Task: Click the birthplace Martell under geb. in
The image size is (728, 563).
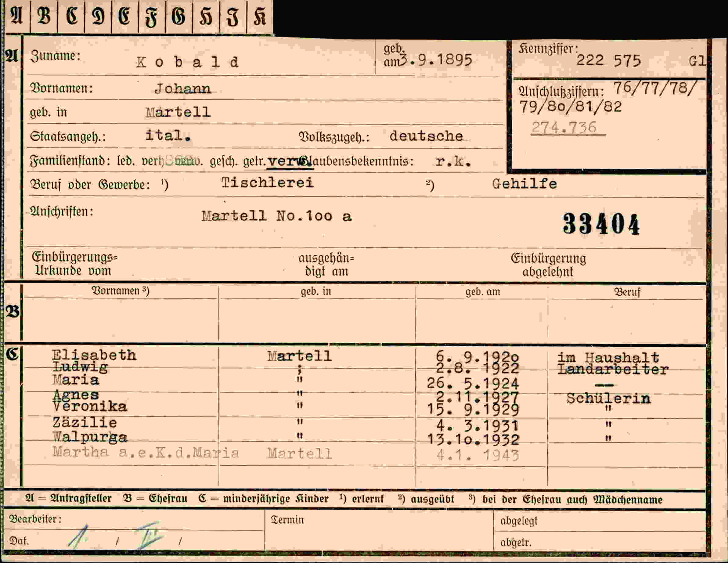Action: pos(178,112)
